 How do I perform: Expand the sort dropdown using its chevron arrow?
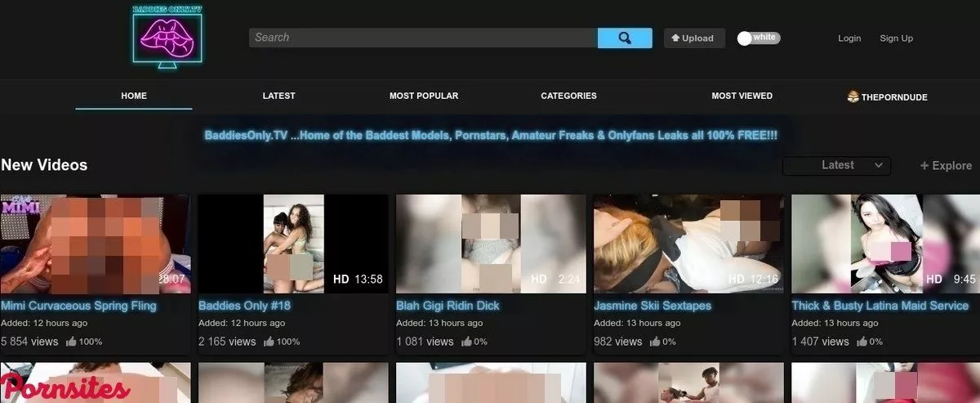point(879,166)
